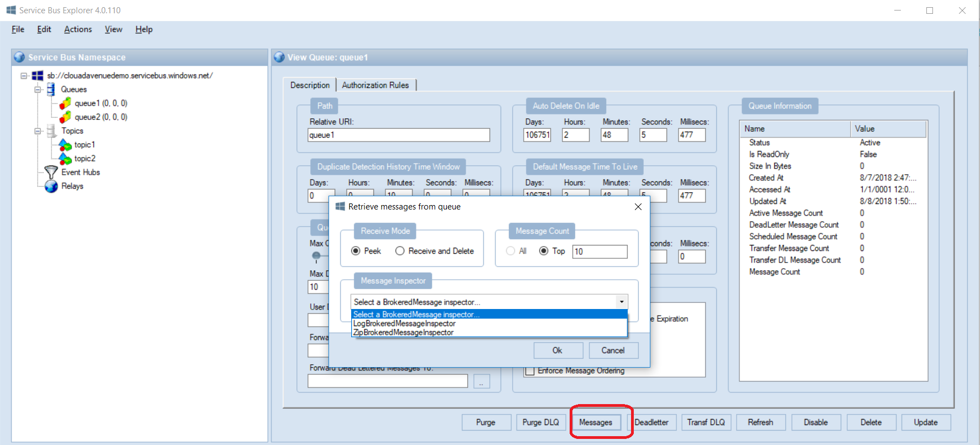Viewport: 980px width, 445px height.
Task: Click the Auto Delete On Idle Millisecs field
Action: tap(692, 135)
